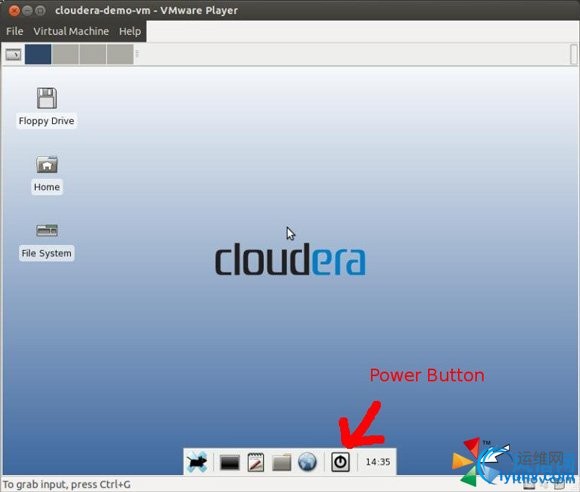Switch to the fourth workspace
This screenshot has height=492, width=580.
120,54
